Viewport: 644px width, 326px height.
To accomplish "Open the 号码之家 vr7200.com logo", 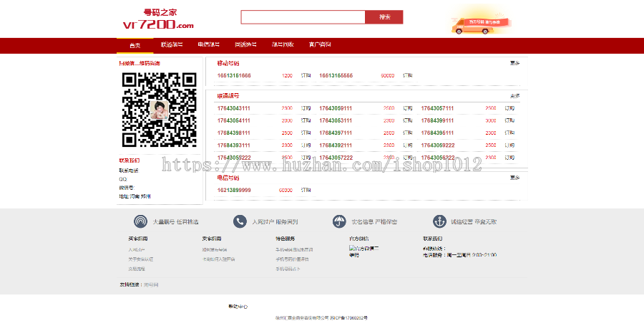I will point(158,19).
